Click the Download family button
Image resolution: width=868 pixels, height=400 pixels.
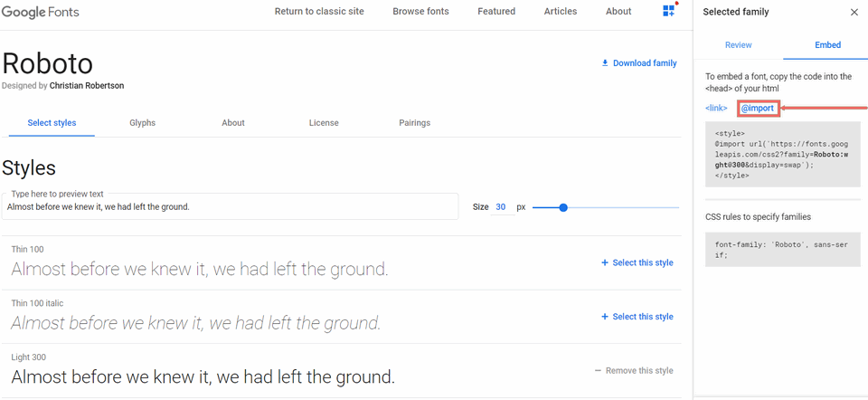point(639,63)
